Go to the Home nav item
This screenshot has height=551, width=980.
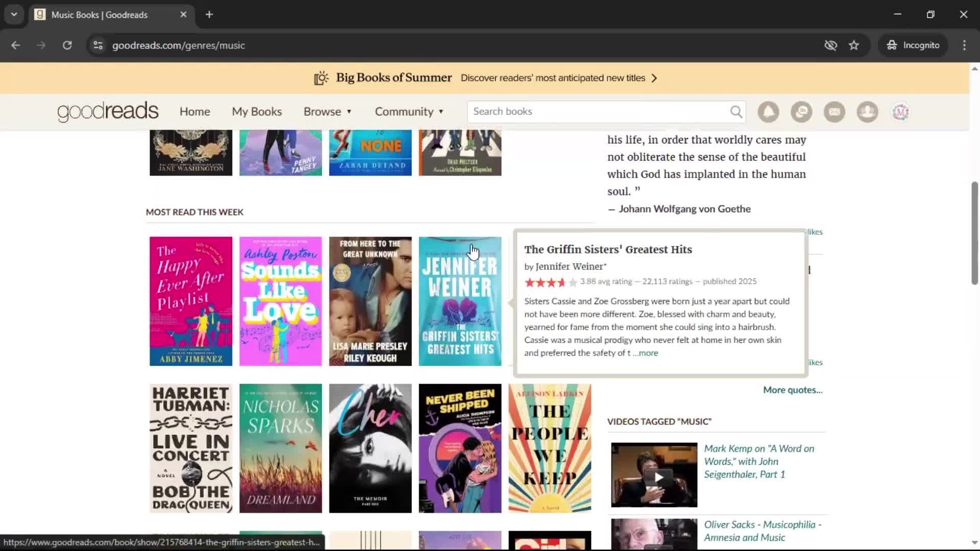coord(194,112)
